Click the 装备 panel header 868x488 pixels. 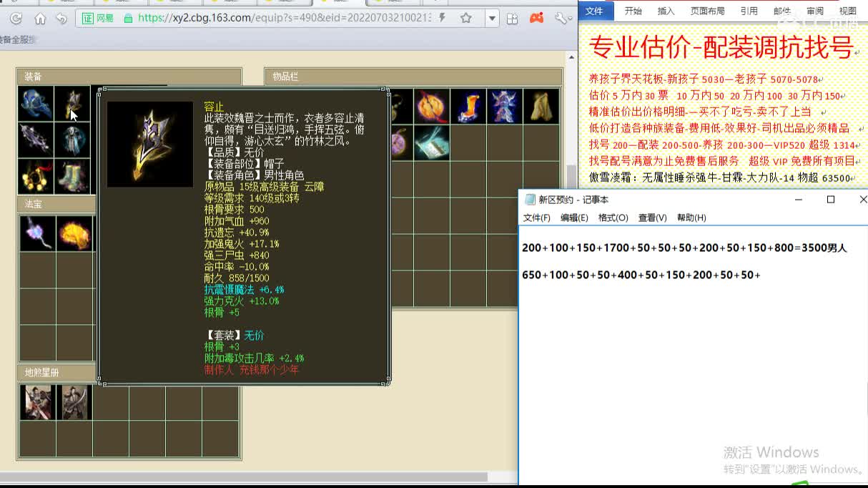tap(129, 77)
